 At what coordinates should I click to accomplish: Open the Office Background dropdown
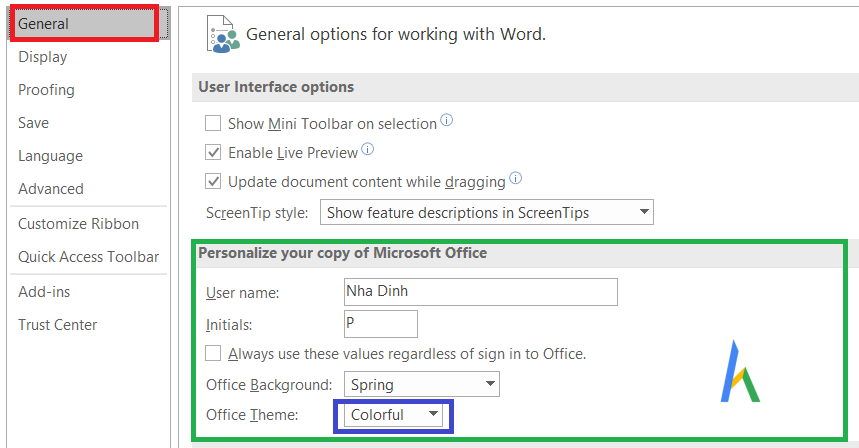point(422,384)
